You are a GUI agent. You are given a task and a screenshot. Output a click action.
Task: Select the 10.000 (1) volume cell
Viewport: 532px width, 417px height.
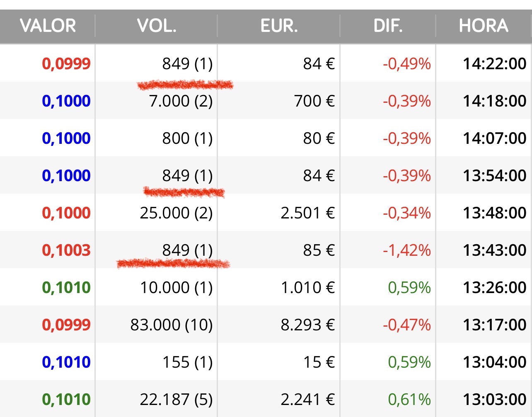click(176, 288)
